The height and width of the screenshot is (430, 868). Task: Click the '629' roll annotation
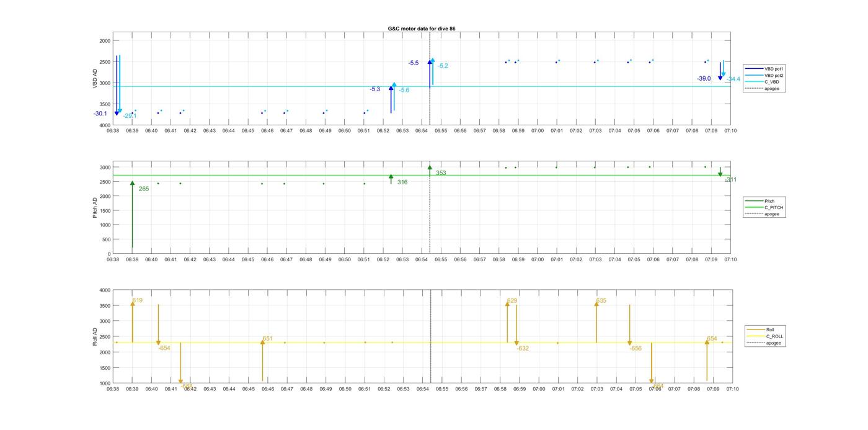(x=512, y=301)
